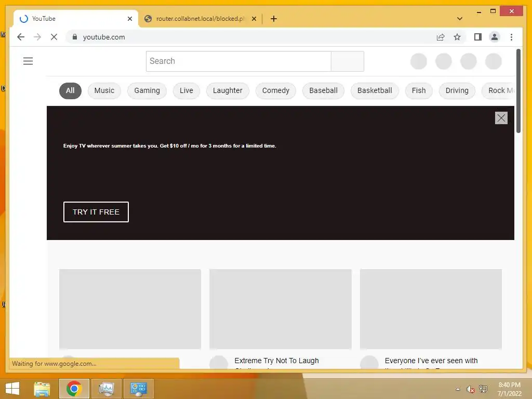This screenshot has width=532, height=399.
Task: Close the router.collabnet.local blocked tab
Action: pyautogui.click(x=254, y=19)
